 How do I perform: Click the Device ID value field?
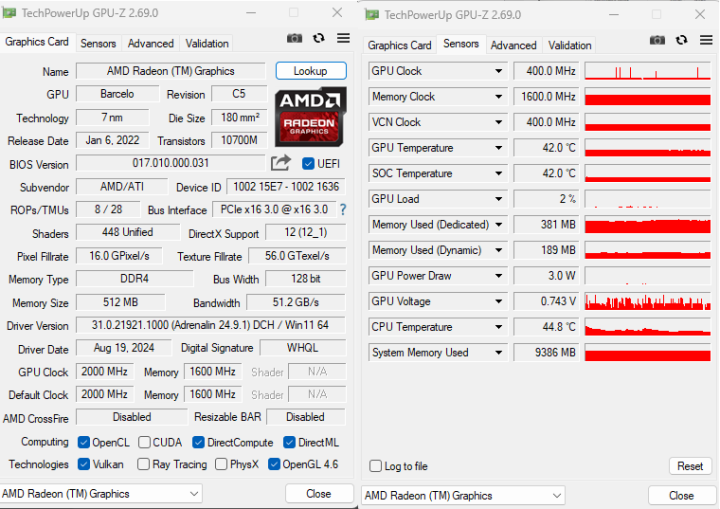(286, 187)
